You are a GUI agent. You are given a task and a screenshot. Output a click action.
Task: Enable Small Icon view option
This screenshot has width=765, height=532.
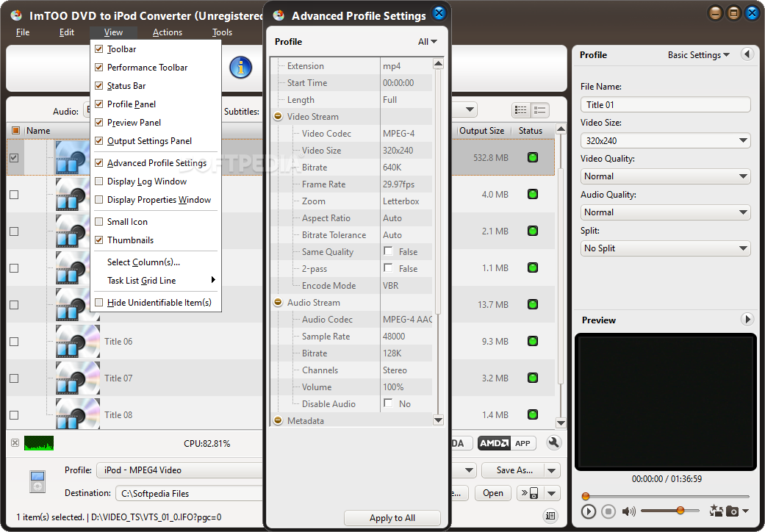point(98,221)
